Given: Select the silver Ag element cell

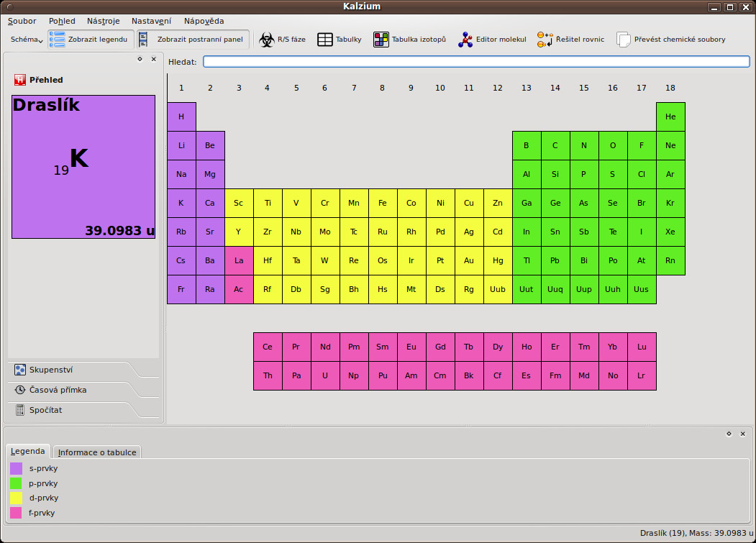Looking at the screenshot, I should tap(469, 232).
